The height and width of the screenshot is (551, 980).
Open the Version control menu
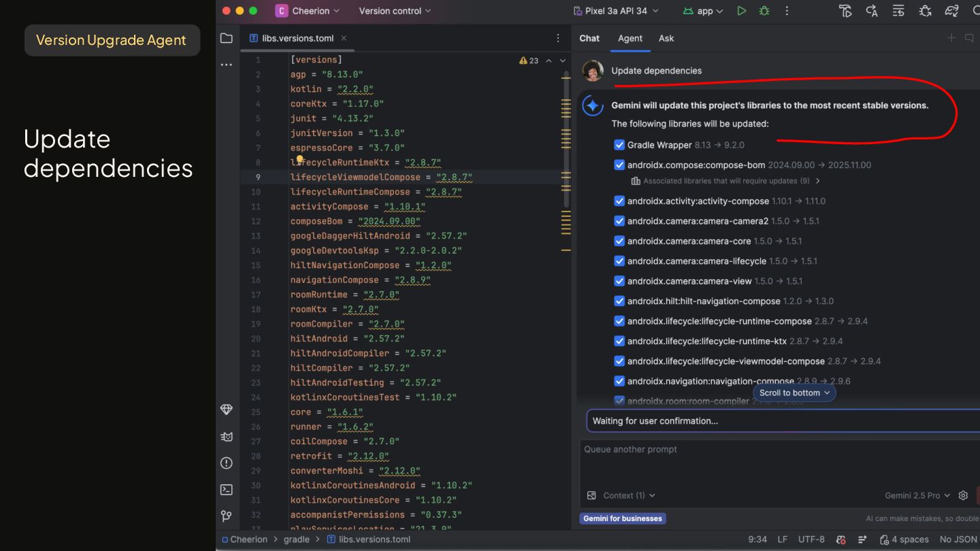395,11
